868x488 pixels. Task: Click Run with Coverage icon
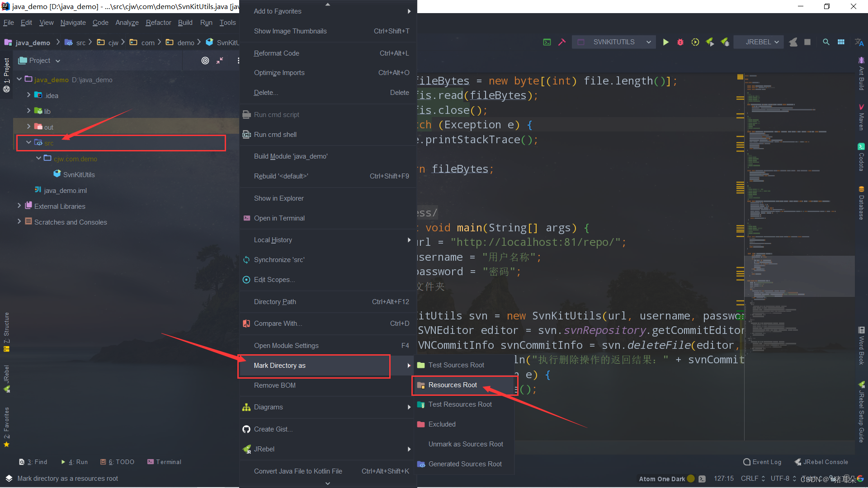(695, 42)
